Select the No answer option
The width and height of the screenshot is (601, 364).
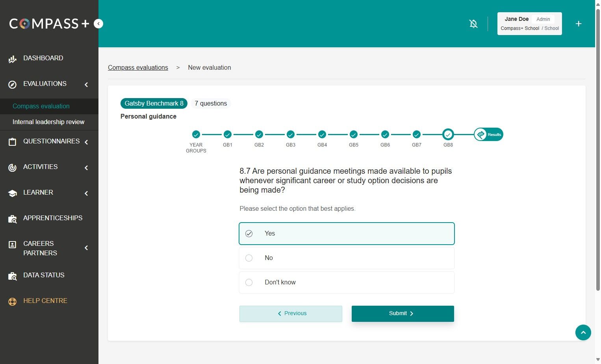point(347,258)
